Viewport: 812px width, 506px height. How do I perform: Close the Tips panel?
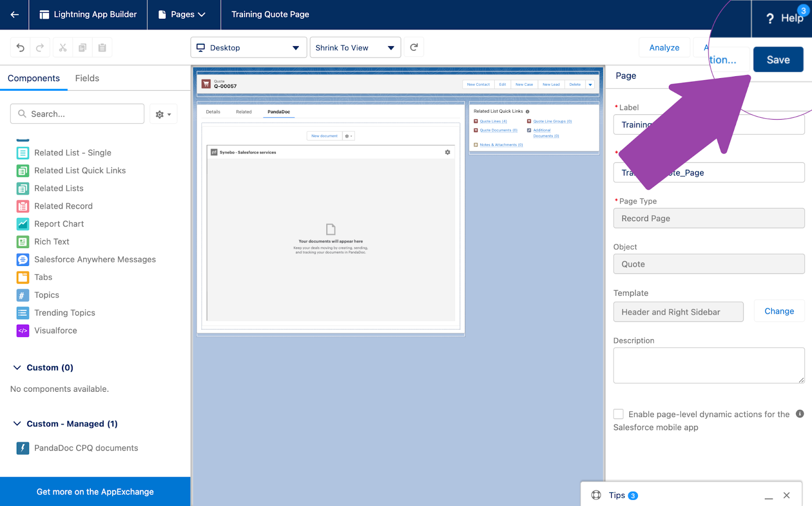(x=787, y=495)
